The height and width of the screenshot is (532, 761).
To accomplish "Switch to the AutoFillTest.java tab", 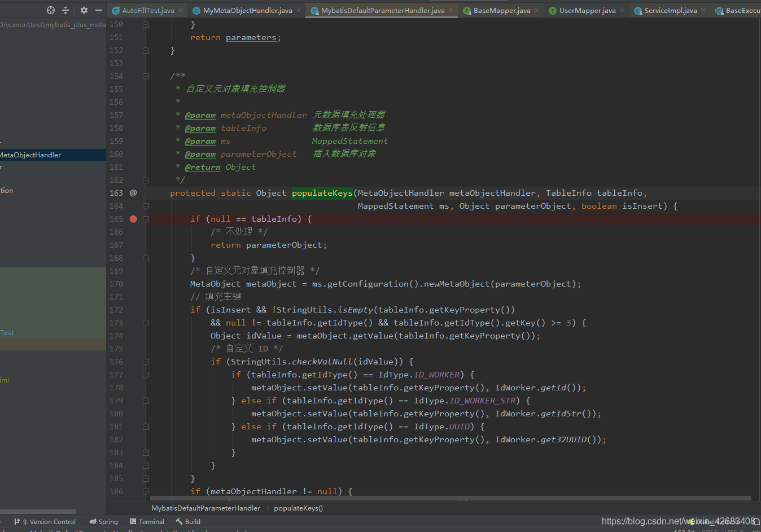I will click(148, 10).
